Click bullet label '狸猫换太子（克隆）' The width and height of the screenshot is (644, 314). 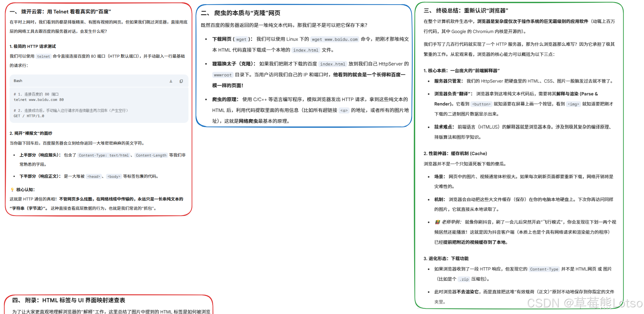234,64
